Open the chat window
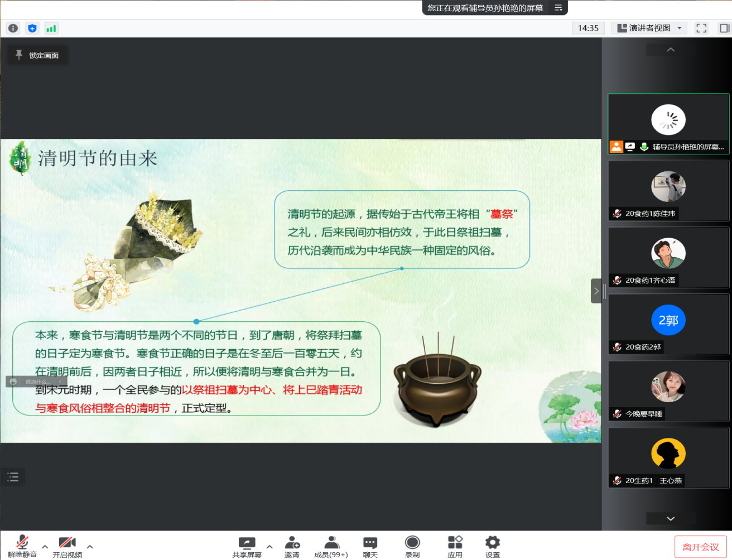The height and width of the screenshot is (560, 732). point(370,546)
